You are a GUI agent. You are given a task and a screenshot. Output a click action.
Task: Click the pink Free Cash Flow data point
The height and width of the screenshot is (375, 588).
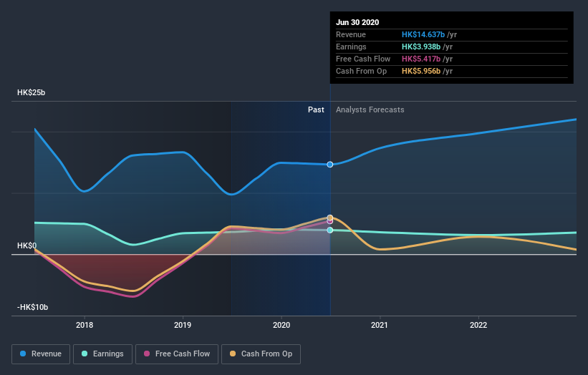click(x=330, y=222)
